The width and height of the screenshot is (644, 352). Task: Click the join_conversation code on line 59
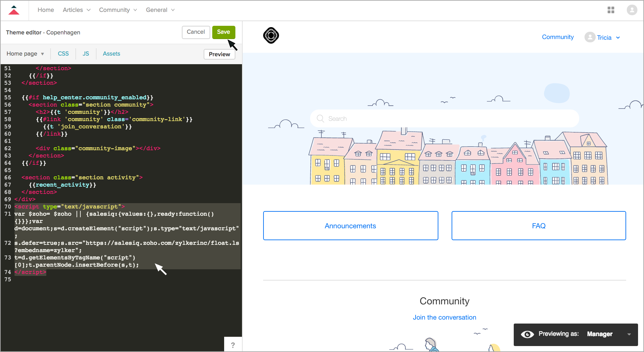point(88,127)
